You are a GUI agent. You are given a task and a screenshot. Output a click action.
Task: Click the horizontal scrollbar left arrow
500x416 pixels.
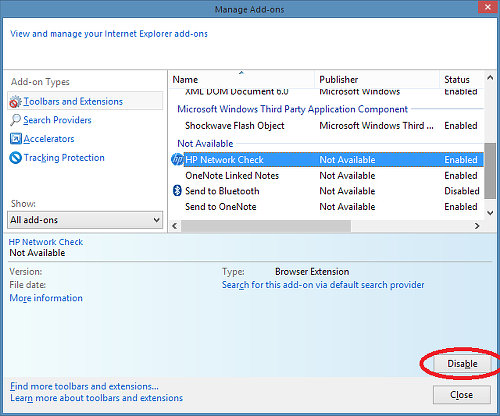point(174,226)
